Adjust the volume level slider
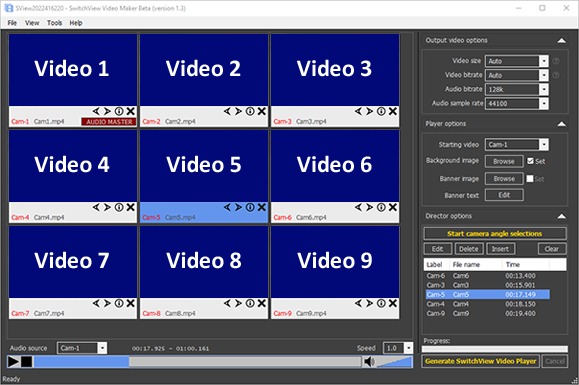This screenshot has height=385, width=579. [x=394, y=362]
